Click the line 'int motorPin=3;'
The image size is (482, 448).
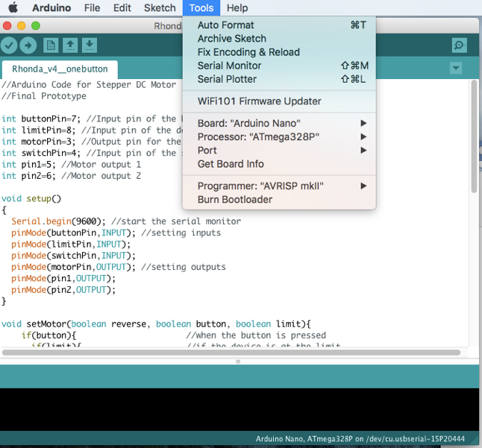pos(92,142)
